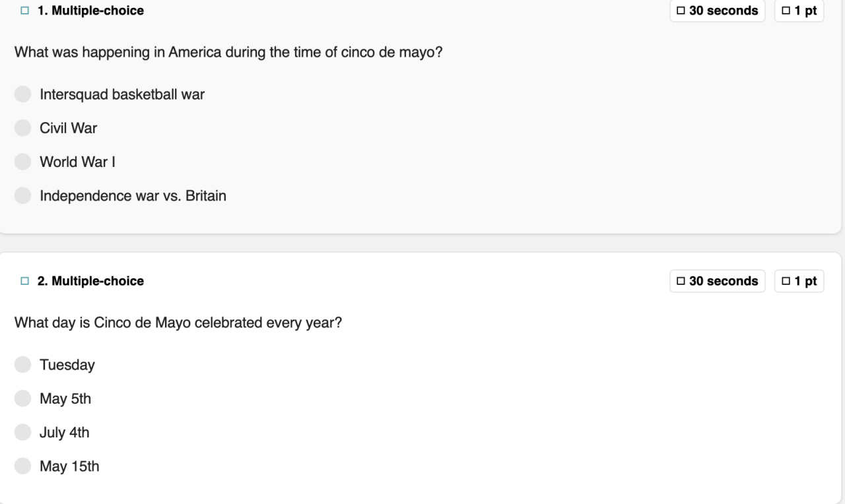Select "Independence war vs. Britain" option
Screen dimensions: 845x504
[23, 196]
